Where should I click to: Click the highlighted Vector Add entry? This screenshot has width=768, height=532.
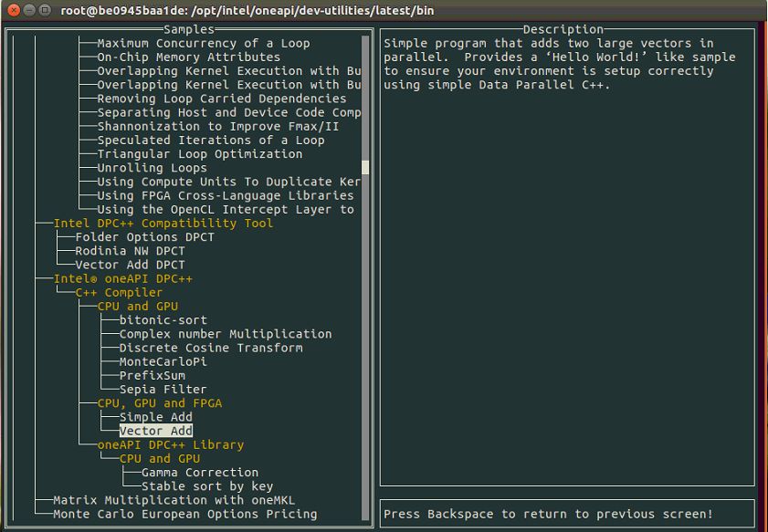pos(156,432)
